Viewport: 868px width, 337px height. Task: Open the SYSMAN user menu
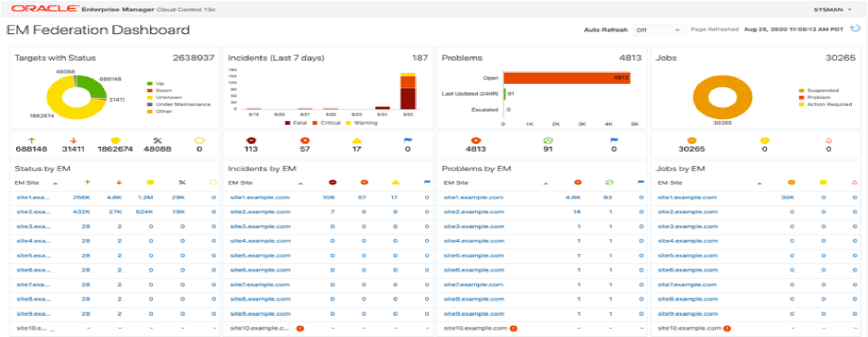[x=832, y=10]
